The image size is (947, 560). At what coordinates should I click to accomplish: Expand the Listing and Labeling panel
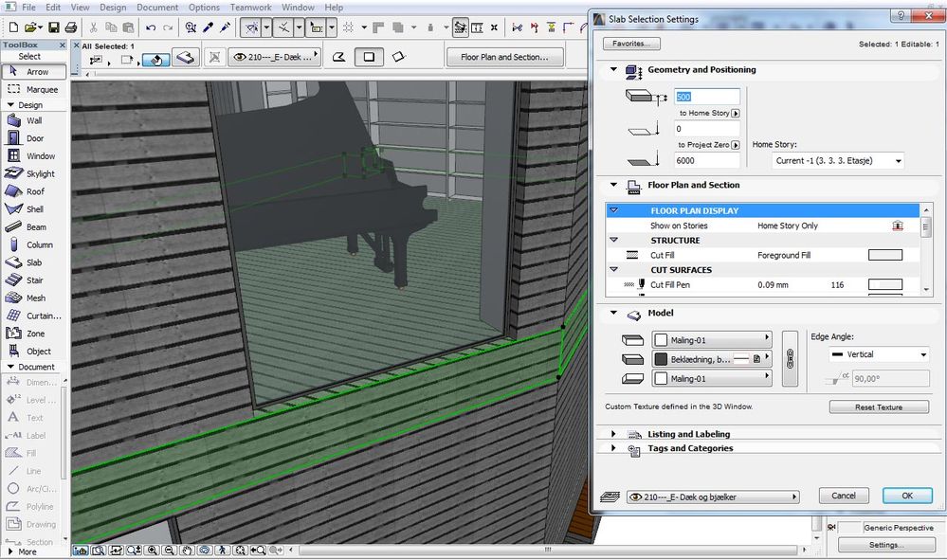coord(613,434)
